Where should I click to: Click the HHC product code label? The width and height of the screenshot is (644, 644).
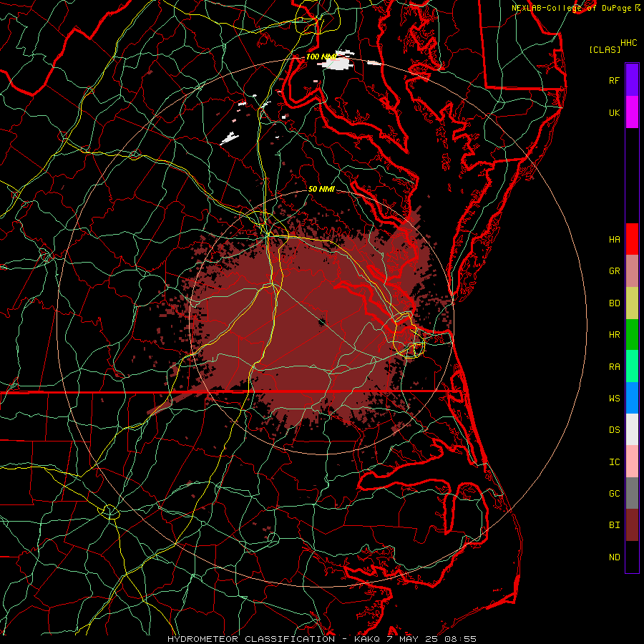click(x=628, y=43)
